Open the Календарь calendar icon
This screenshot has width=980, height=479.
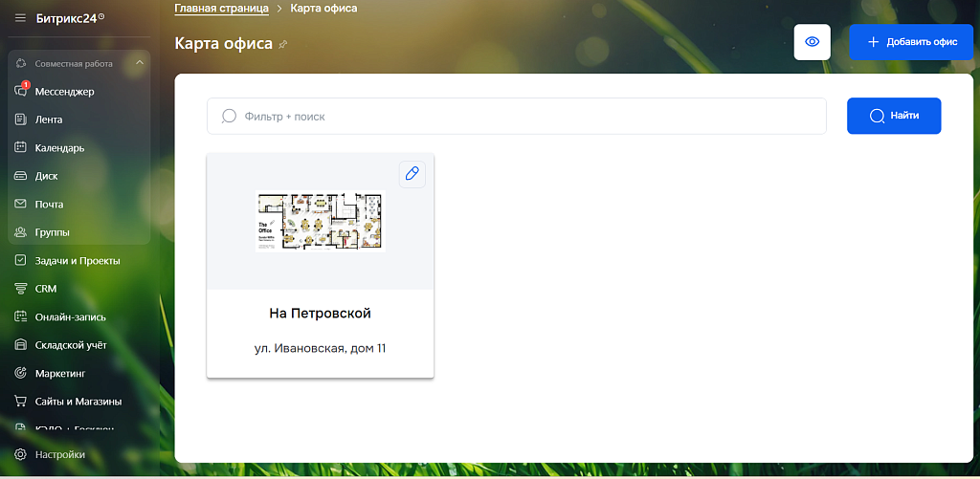click(21, 148)
